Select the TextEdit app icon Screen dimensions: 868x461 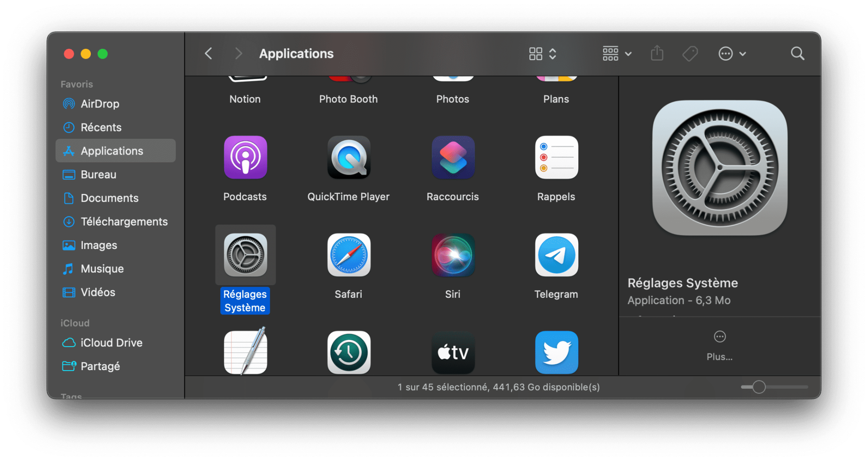tap(245, 352)
